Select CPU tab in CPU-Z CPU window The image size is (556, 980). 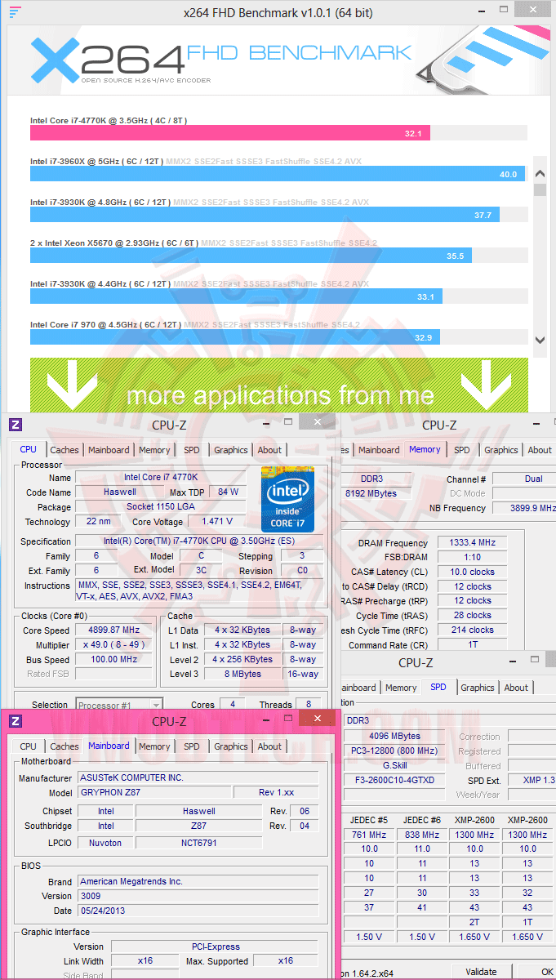(29, 449)
